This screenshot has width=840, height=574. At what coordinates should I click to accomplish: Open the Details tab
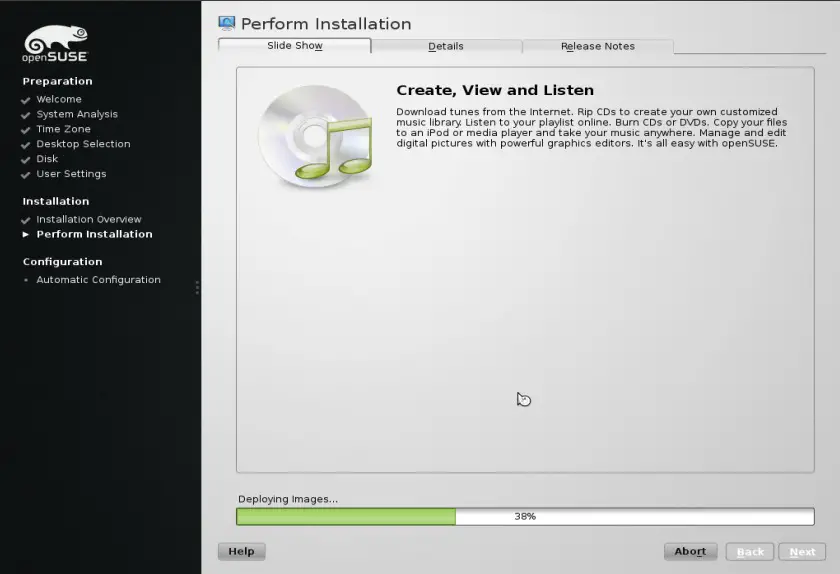pos(446,46)
